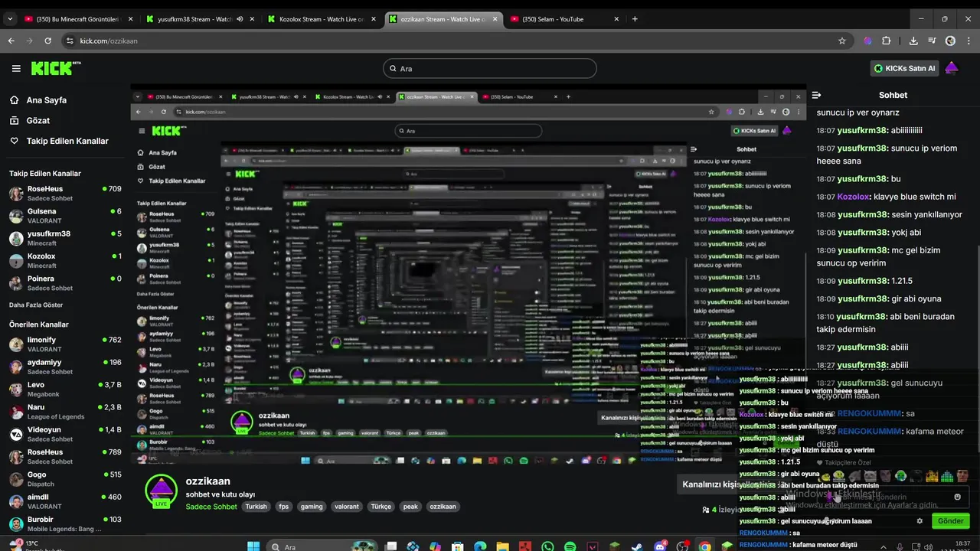Open limonify recommended channel
The width and height of the screenshot is (980, 551).
65,344
